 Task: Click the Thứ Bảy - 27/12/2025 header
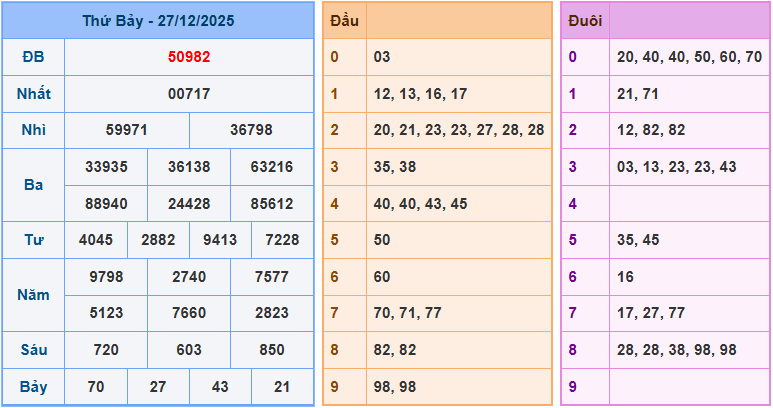tap(158, 20)
